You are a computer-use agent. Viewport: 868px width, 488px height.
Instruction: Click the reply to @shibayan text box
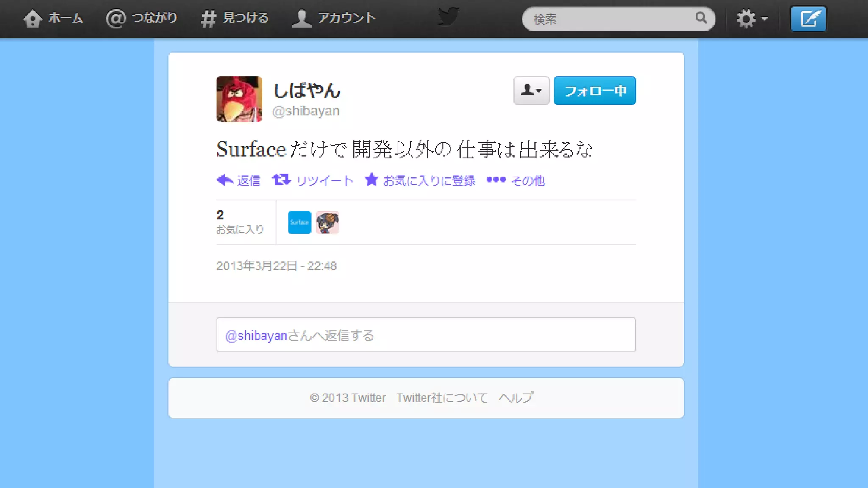click(426, 335)
